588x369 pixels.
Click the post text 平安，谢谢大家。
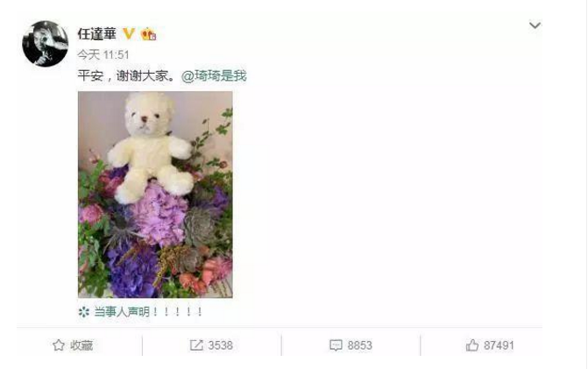[126, 76]
